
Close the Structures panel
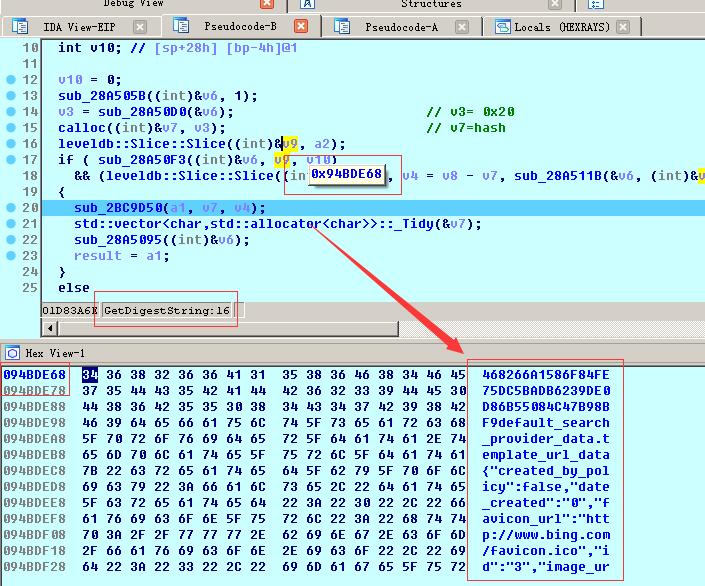[555, 4]
